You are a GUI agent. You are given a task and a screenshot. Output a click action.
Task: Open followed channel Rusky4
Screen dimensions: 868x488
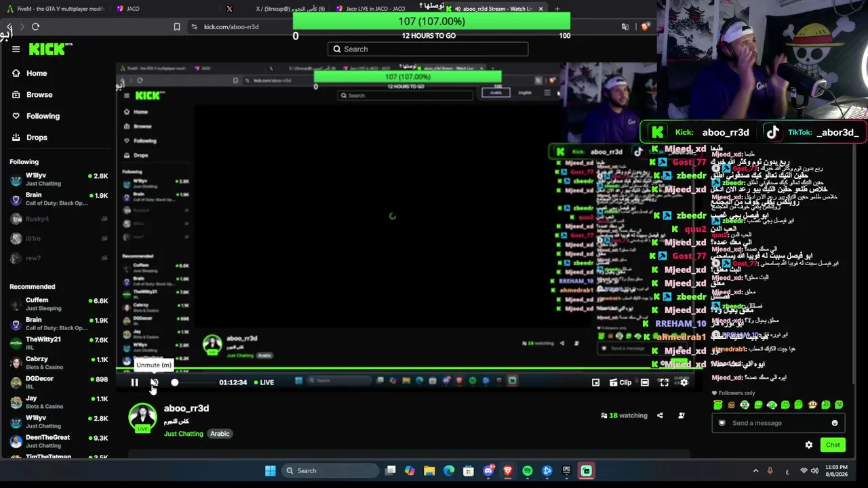click(59, 219)
